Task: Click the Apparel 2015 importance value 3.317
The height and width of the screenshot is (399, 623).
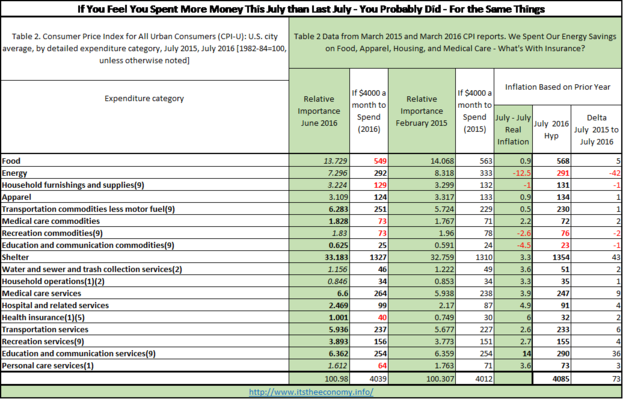Action: click(x=443, y=197)
